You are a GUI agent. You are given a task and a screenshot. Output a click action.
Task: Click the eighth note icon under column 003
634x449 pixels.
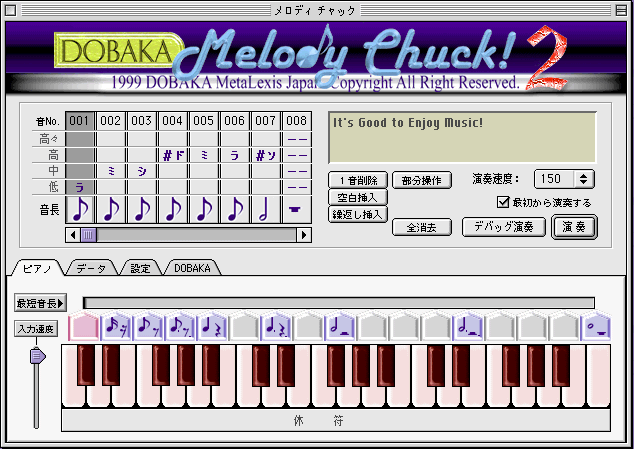coord(142,209)
